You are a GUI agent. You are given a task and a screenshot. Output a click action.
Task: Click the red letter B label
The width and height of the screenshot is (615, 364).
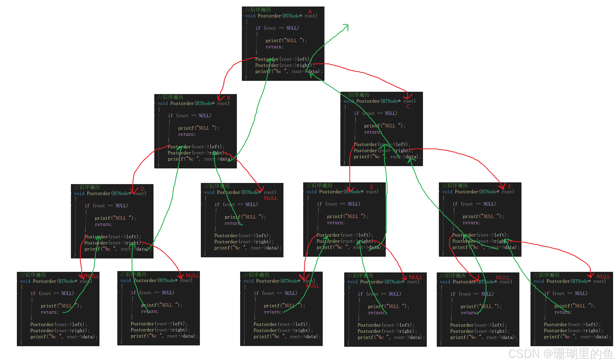point(228,98)
